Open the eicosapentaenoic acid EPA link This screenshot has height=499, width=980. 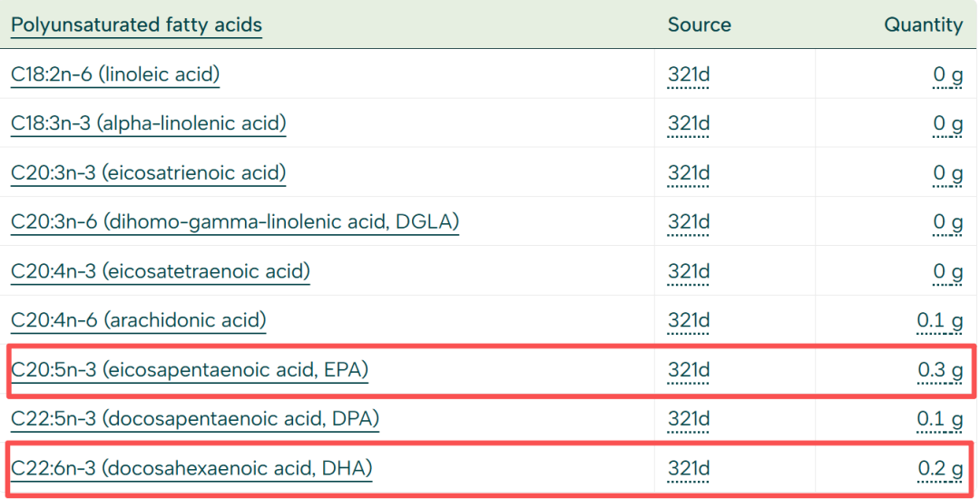coord(190,370)
